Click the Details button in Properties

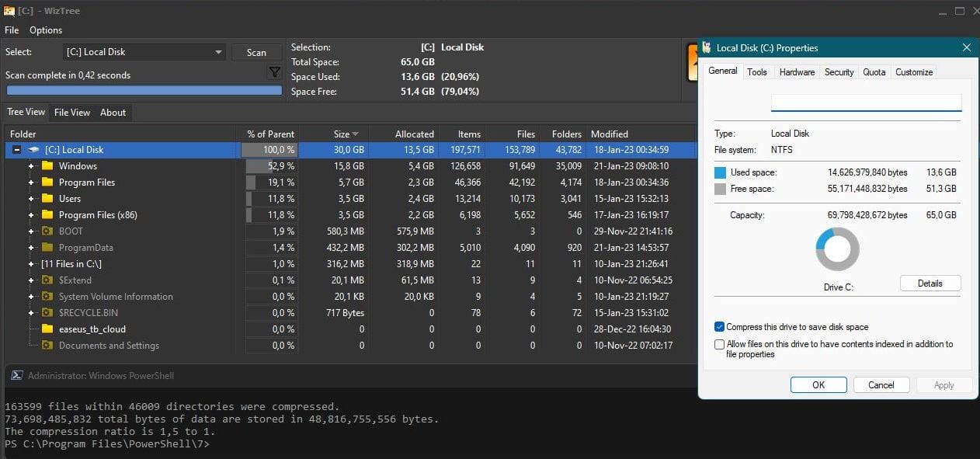click(930, 283)
